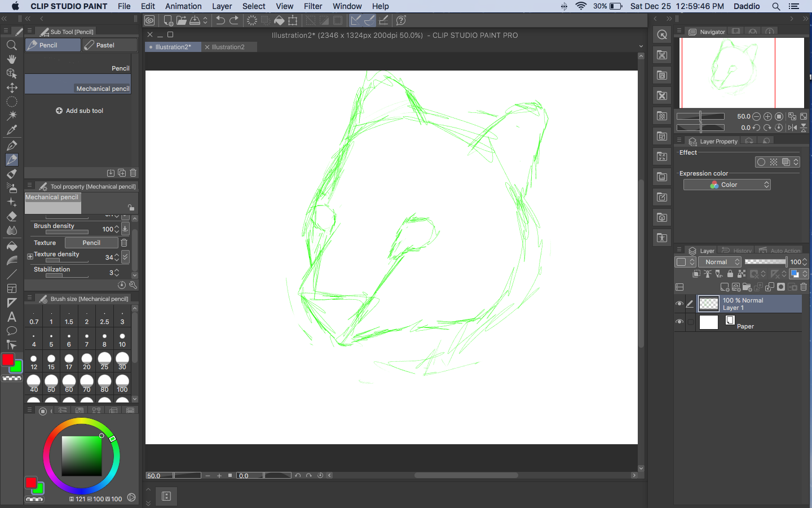Pick the Auto select magic wand tool
This screenshot has width=812, height=508.
tap(11, 116)
